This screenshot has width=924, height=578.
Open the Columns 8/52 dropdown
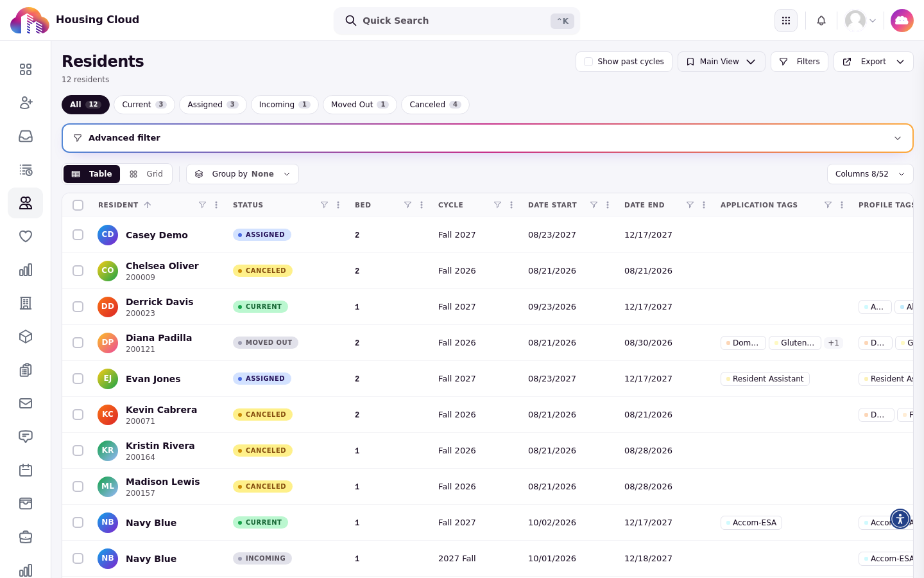point(870,174)
